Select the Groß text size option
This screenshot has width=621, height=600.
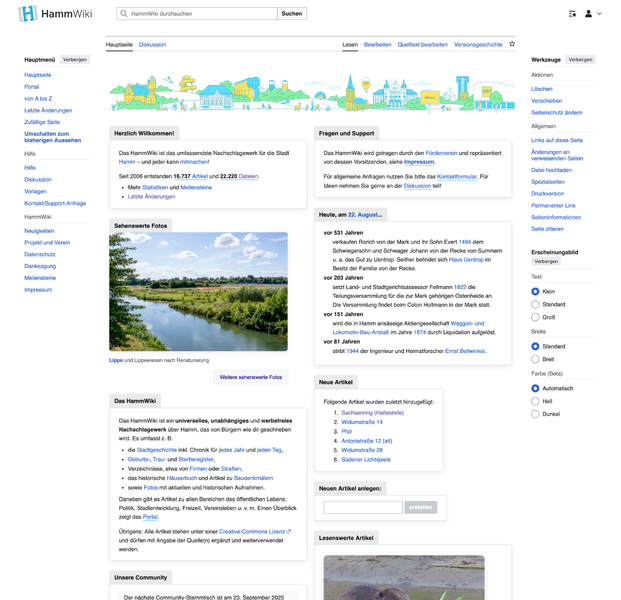(536, 317)
